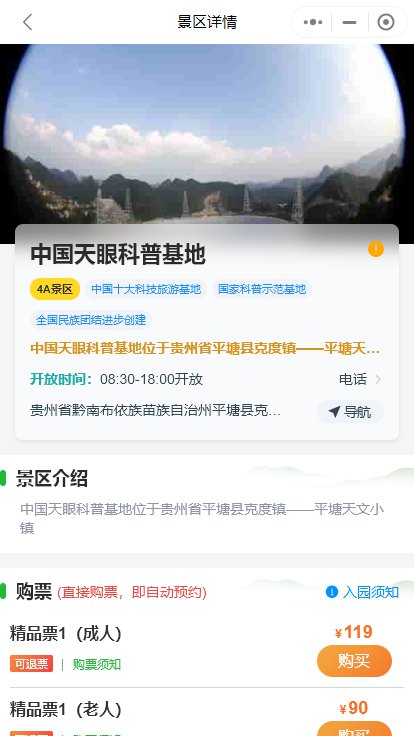This screenshot has height=736, width=414.
Task: Select the 全国民族团结进步创建 tag
Action: pos(91,320)
